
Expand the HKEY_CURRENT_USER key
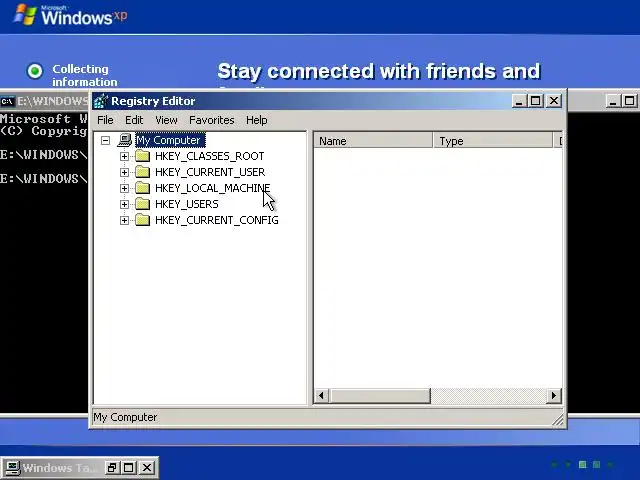point(124,172)
